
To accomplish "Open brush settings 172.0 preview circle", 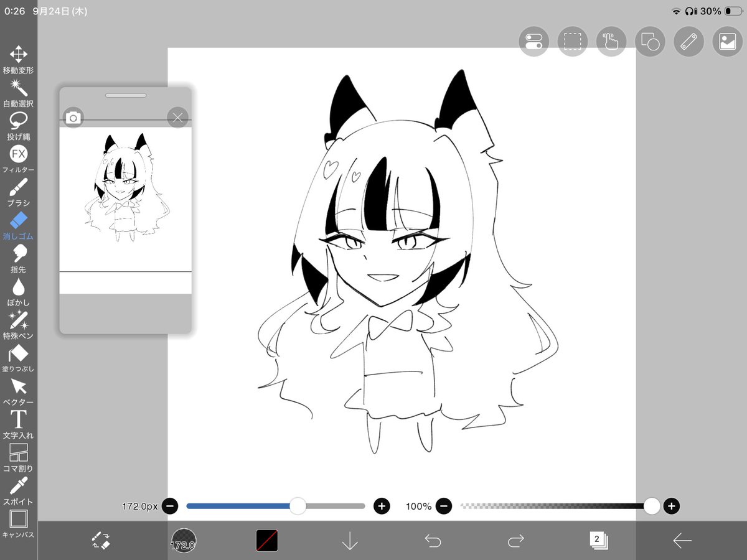I will pos(184,540).
